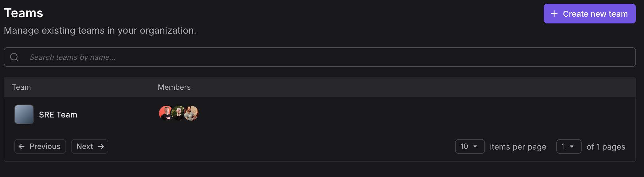This screenshot has height=177, width=644.
Task: Click the SRE Team avatar square
Action: (x=24, y=114)
